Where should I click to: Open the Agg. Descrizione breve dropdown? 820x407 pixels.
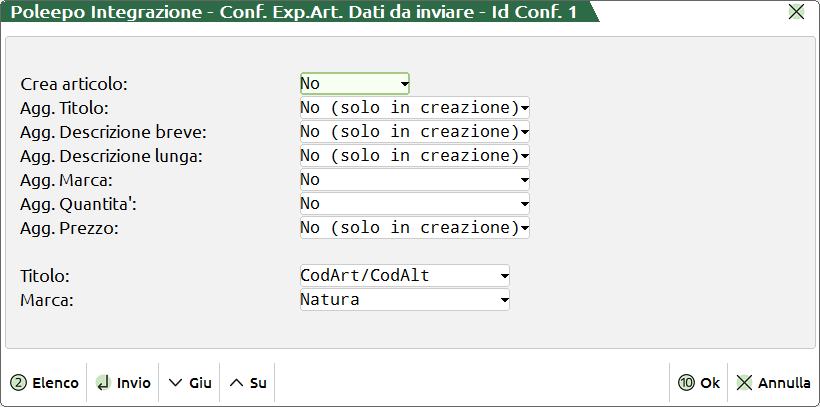tap(414, 131)
